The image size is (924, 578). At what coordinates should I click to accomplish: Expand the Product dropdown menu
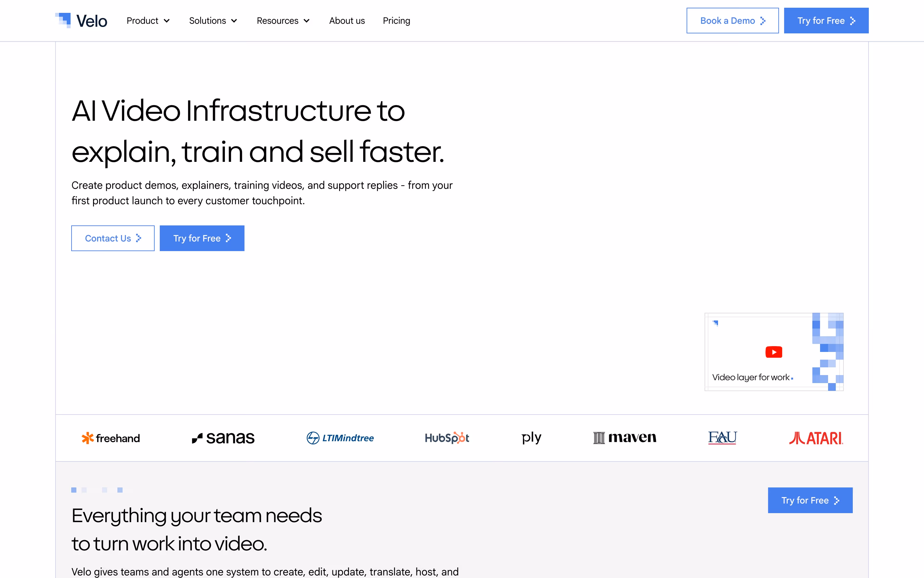pyautogui.click(x=148, y=21)
